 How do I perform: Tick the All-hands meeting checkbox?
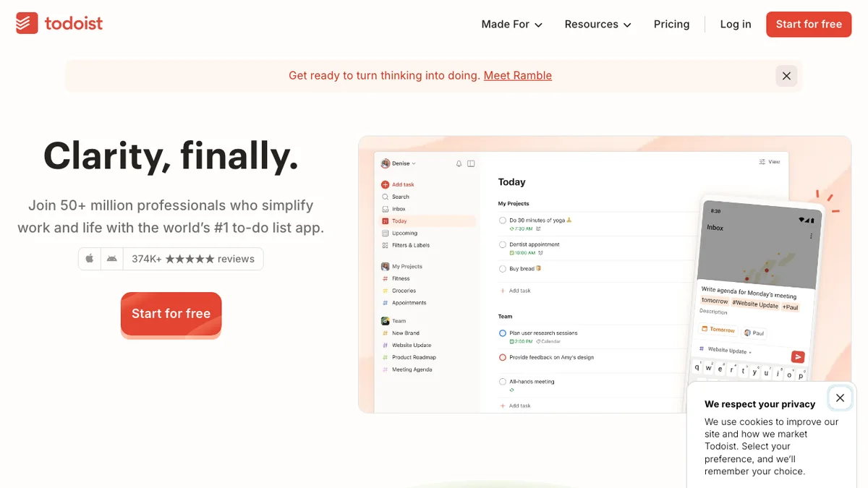[503, 382]
